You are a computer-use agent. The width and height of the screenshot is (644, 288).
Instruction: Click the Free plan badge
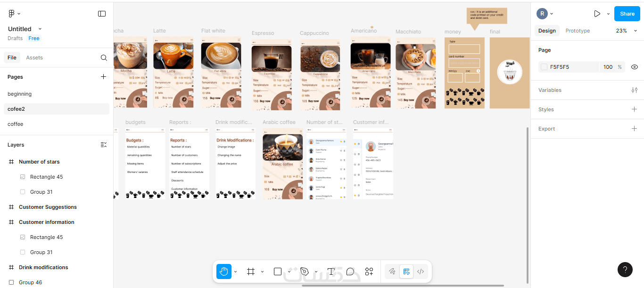point(34,38)
